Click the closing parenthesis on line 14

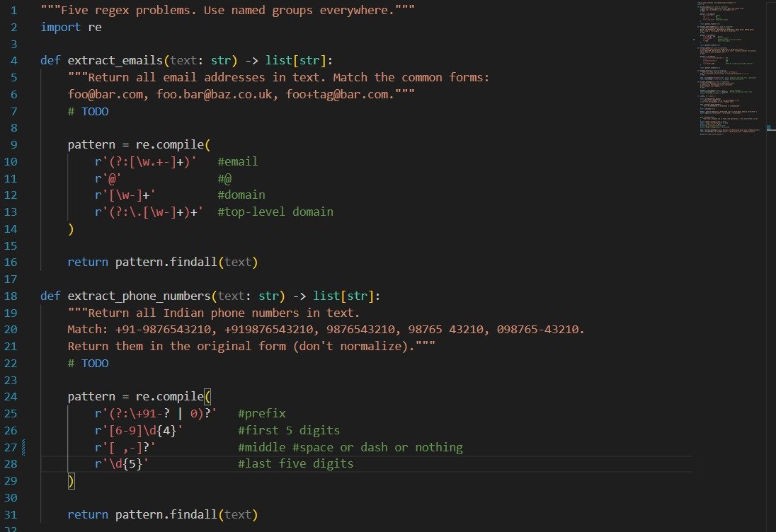(71, 229)
